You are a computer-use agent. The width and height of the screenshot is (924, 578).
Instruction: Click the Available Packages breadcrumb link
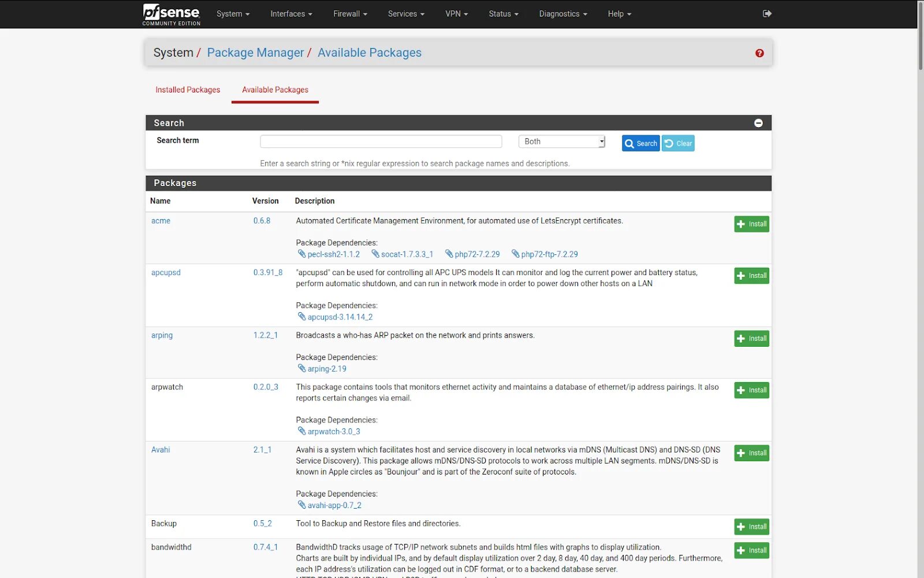pos(370,53)
